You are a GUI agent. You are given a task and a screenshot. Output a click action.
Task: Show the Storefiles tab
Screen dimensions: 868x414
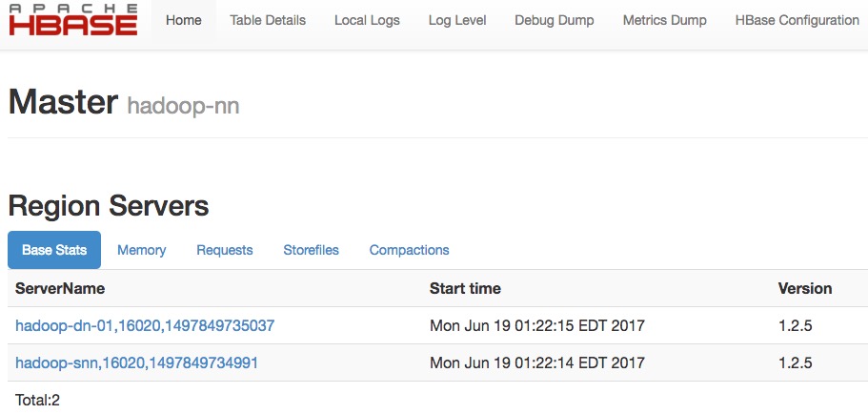(312, 250)
